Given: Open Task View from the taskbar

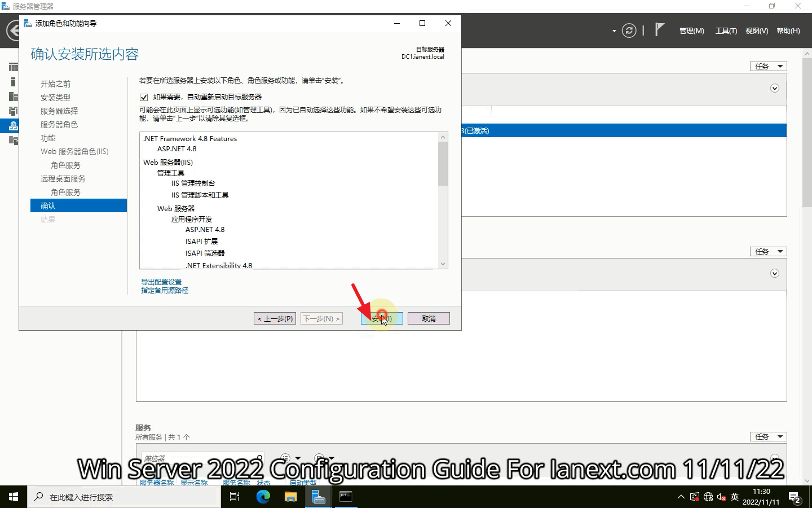Looking at the screenshot, I should (235, 497).
